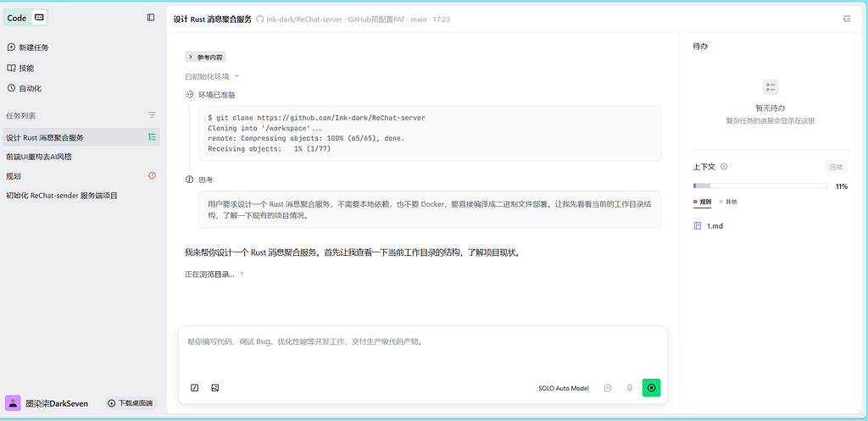868x421 pixels.
Task: Click the 压缩 button
Action: click(836, 167)
